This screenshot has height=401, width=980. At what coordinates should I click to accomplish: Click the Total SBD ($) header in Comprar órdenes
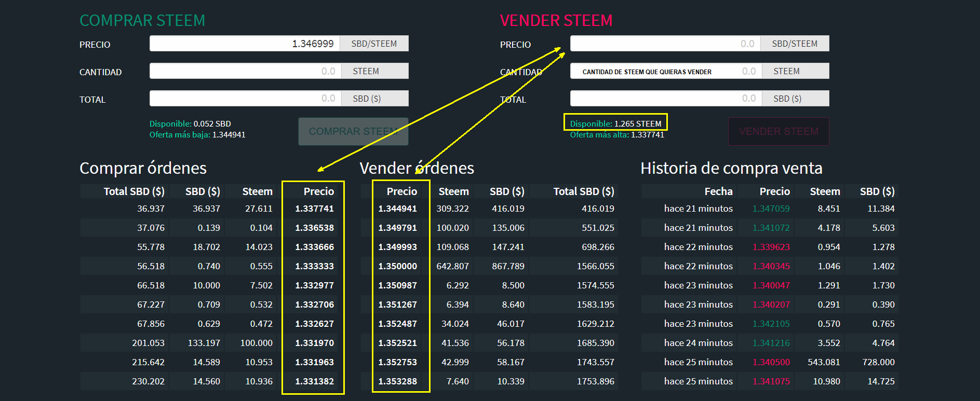click(x=134, y=191)
